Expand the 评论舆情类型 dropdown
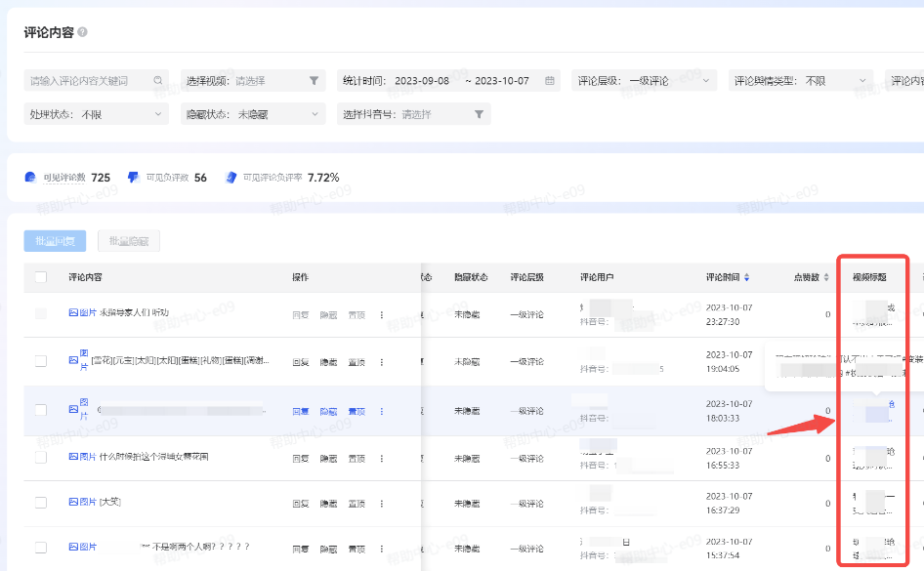This screenshot has width=924, height=571. click(x=801, y=80)
